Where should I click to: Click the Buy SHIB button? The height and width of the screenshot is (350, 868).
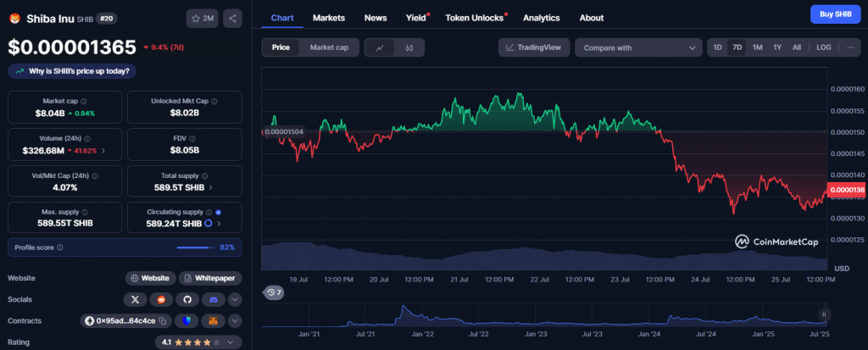835,14
